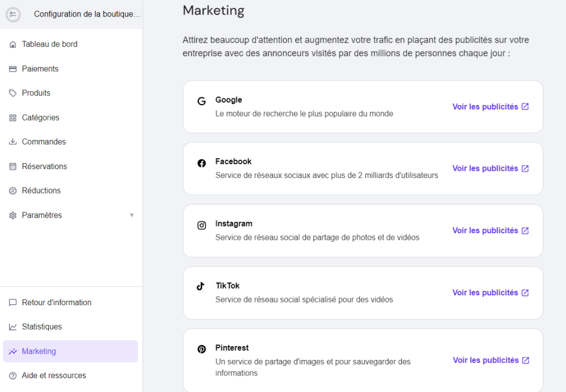This screenshot has height=392, width=566.
Task: Click the Paiements credit card icon
Action: click(x=13, y=69)
